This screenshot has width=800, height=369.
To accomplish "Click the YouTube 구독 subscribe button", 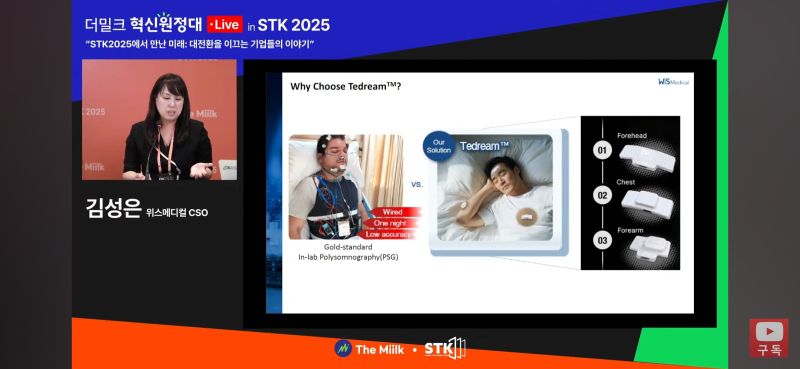I will coord(769,338).
